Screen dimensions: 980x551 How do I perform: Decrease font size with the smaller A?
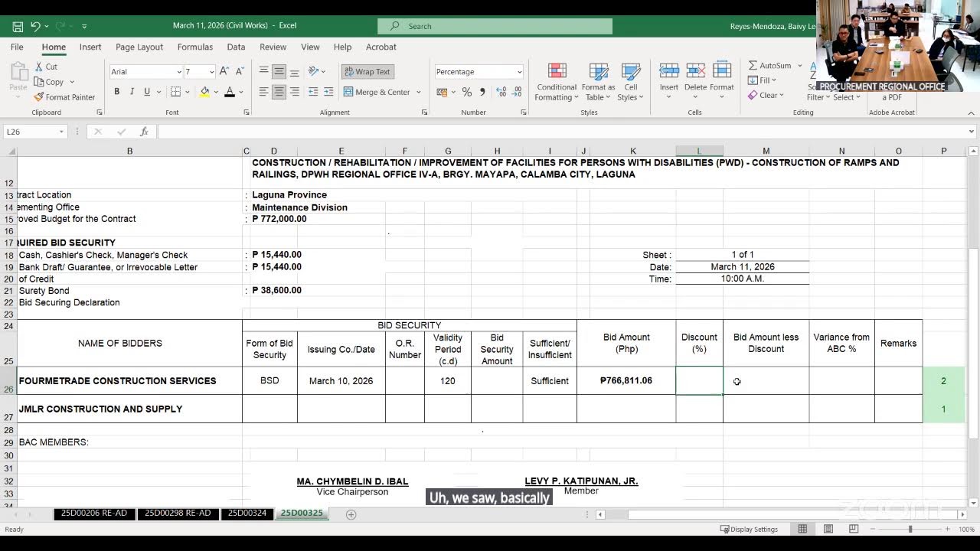pos(239,71)
